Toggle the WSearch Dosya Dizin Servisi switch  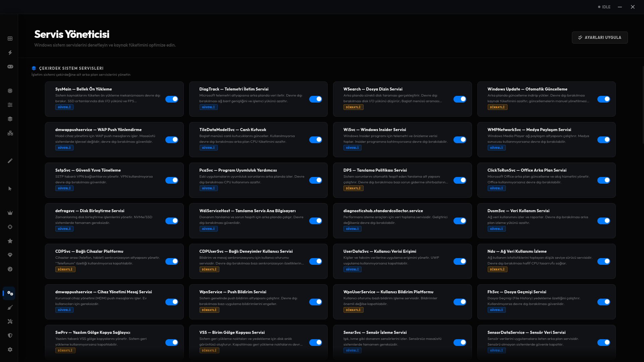tap(460, 99)
